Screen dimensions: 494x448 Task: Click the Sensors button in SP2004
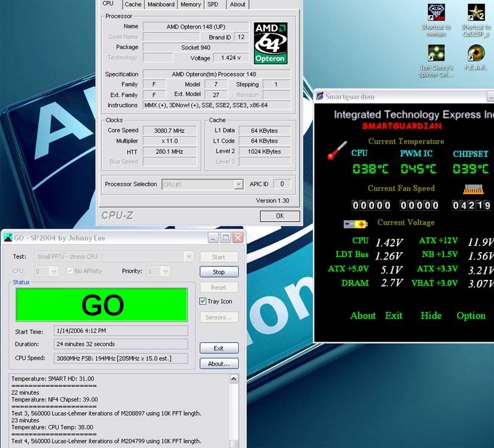click(219, 317)
